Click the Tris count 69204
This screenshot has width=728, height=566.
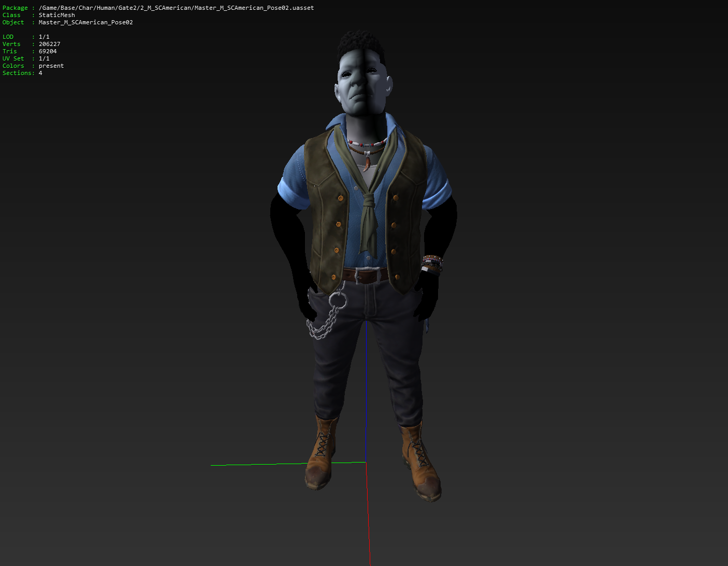[48, 51]
